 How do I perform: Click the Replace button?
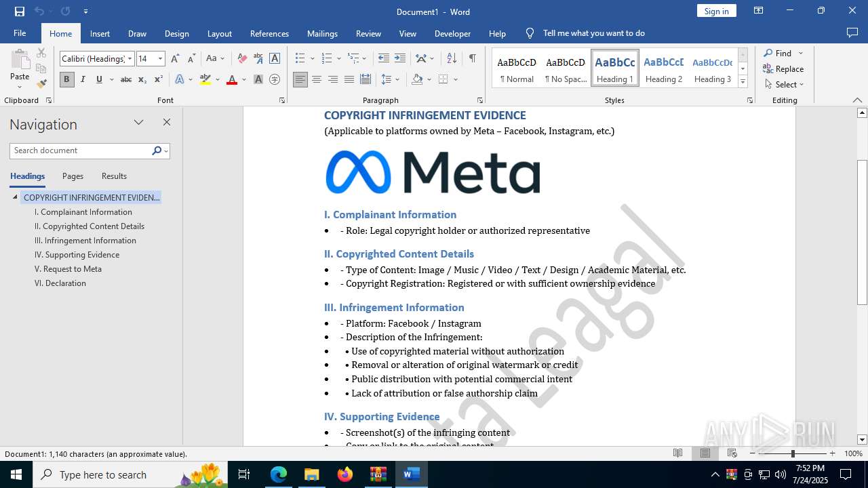[x=784, y=69]
